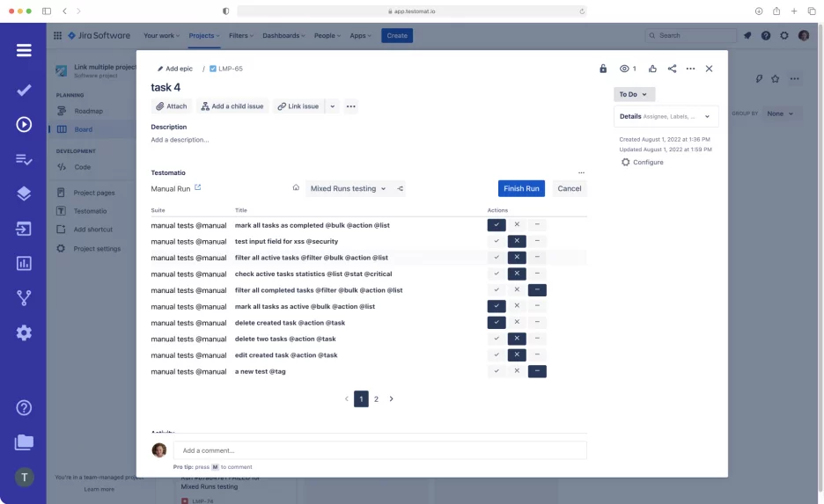Mark 'edit created task' as passed
824x504 pixels.
[x=497, y=354]
